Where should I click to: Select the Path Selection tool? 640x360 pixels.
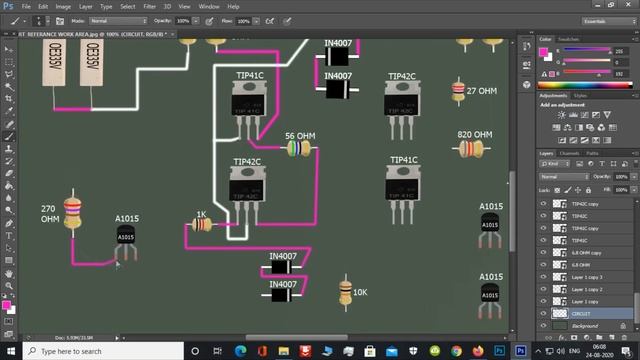(x=9, y=248)
